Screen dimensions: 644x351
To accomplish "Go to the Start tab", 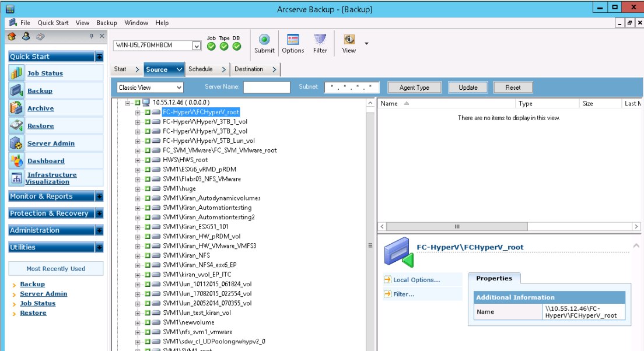I will [127, 69].
